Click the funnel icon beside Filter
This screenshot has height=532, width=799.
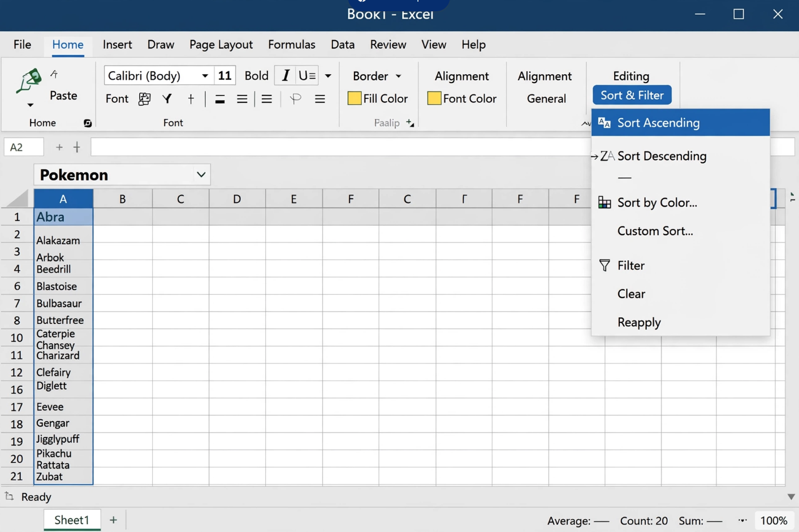coord(604,265)
